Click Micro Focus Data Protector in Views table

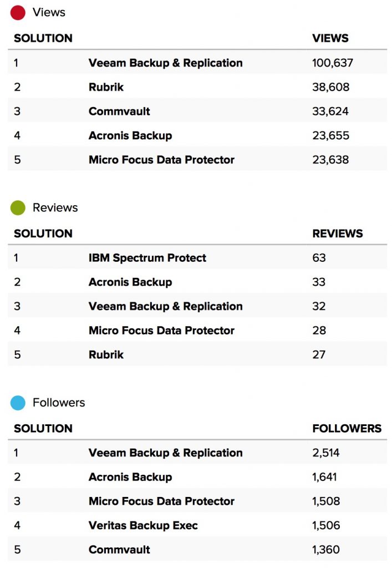161,160
